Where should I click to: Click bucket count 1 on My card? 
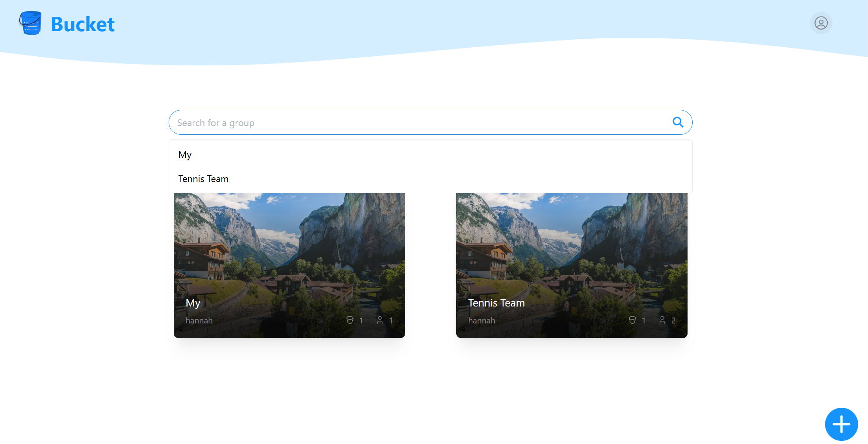click(x=361, y=320)
